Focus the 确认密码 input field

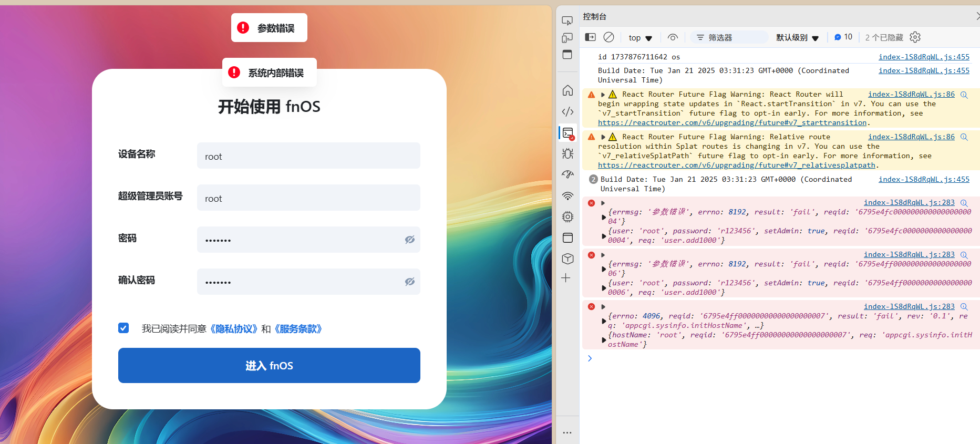308,282
